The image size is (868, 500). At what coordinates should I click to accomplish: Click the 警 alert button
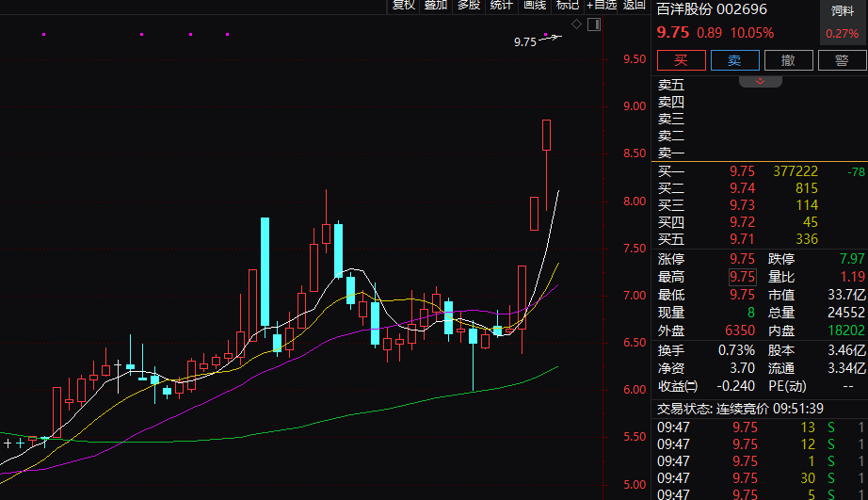coord(842,60)
